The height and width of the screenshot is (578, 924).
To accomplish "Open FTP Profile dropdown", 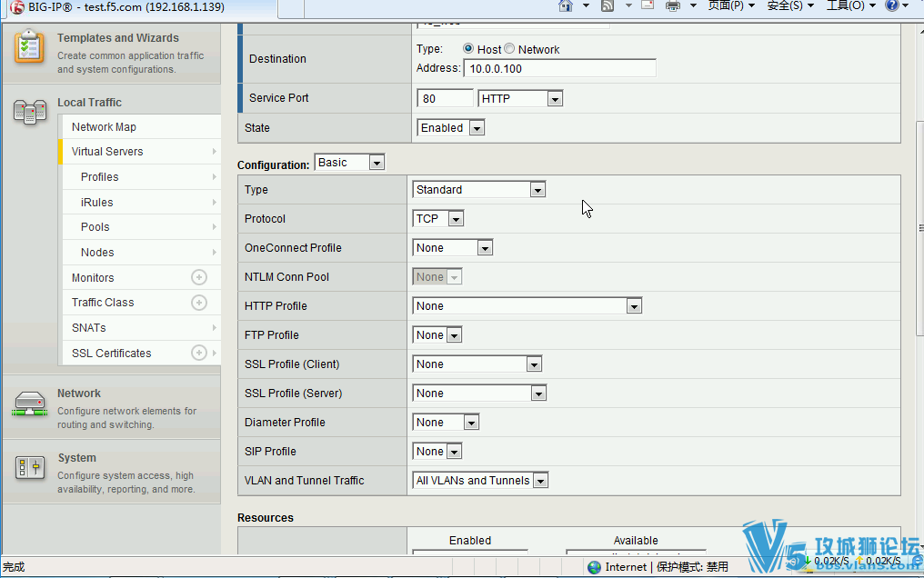I will pyautogui.click(x=437, y=335).
